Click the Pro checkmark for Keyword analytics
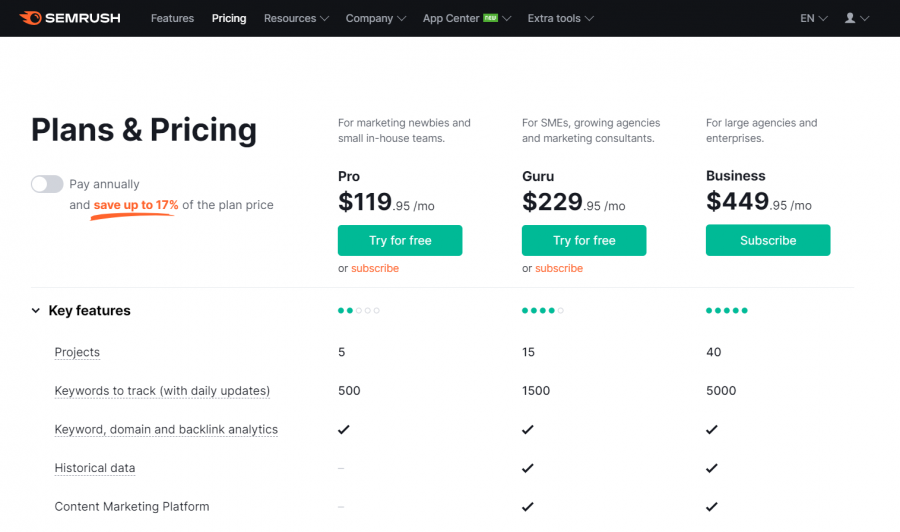Image resolution: width=900 pixels, height=532 pixels. pos(344,429)
